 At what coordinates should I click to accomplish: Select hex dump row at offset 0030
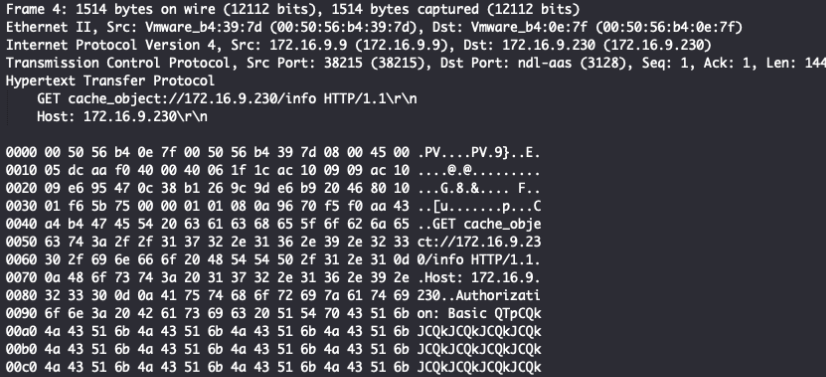[x=273, y=207]
